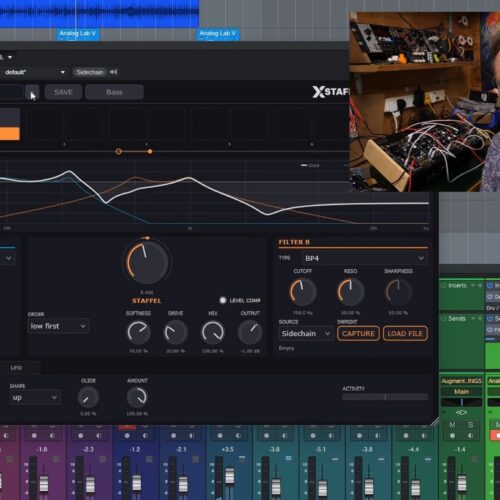This screenshot has width=500, height=500.
Task: Open the default preset menu
Action: (x=33, y=72)
